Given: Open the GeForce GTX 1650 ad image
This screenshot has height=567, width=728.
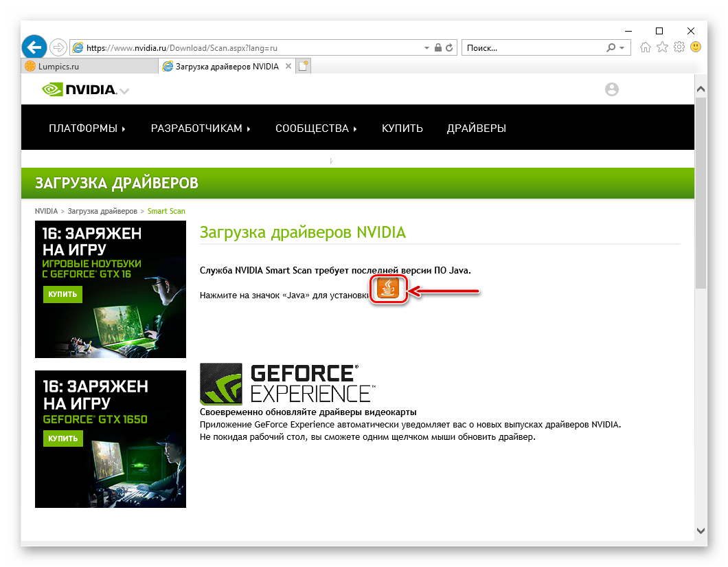Looking at the screenshot, I should point(111,438).
